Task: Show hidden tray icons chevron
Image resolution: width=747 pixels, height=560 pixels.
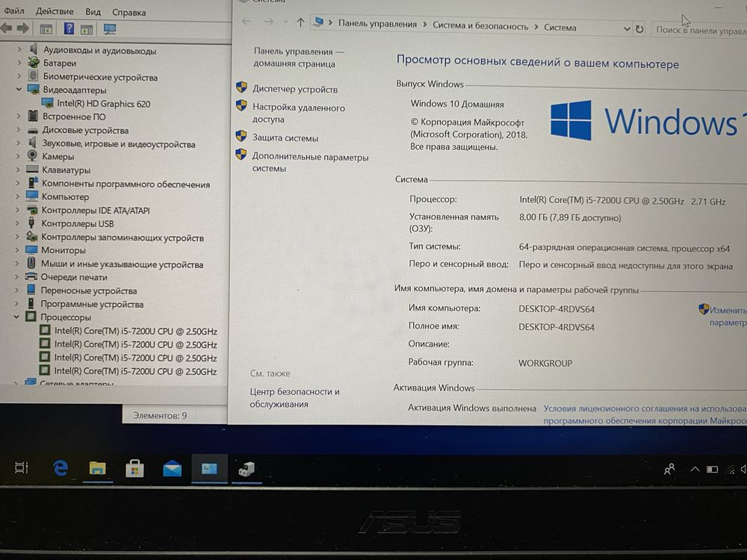Action: [695, 469]
